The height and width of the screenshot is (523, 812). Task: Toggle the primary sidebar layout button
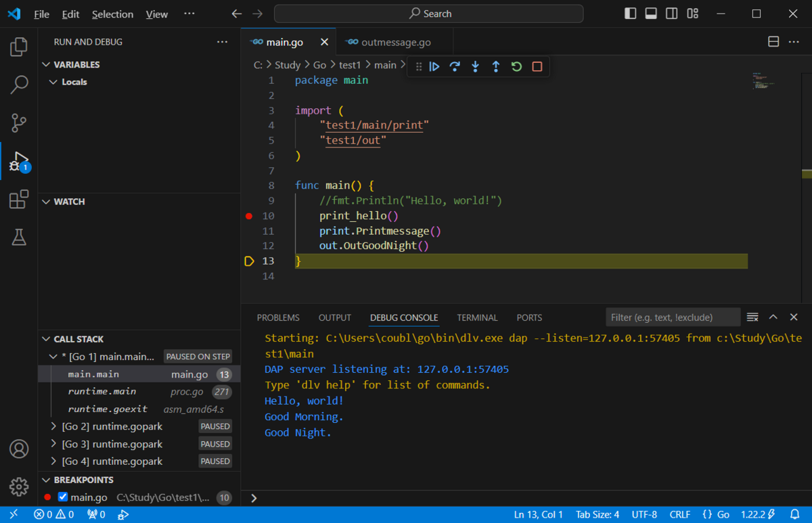630,14
